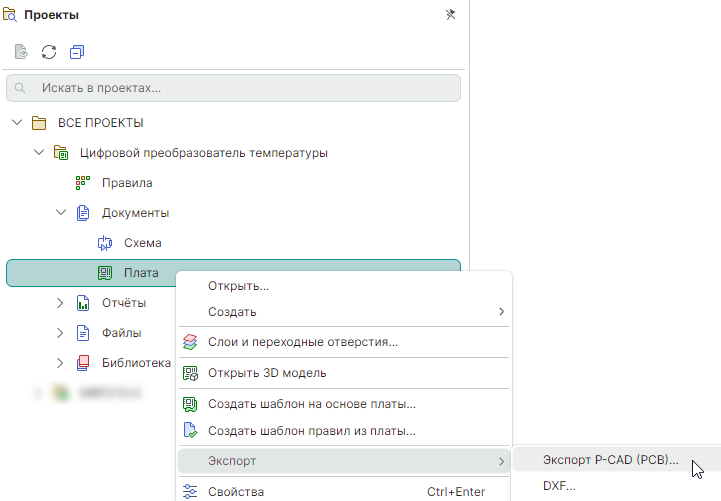
Task: Click the Свойства sliders icon
Action: (x=190, y=491)
